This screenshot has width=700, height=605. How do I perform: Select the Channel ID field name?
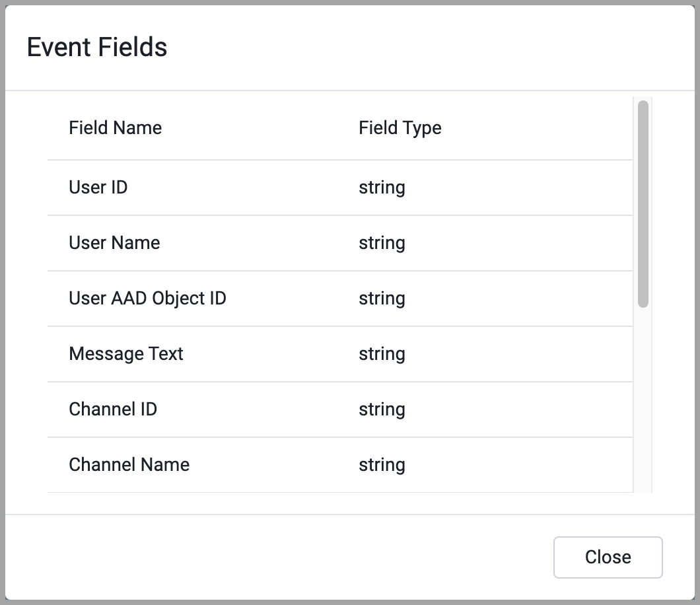pos(113,409)
